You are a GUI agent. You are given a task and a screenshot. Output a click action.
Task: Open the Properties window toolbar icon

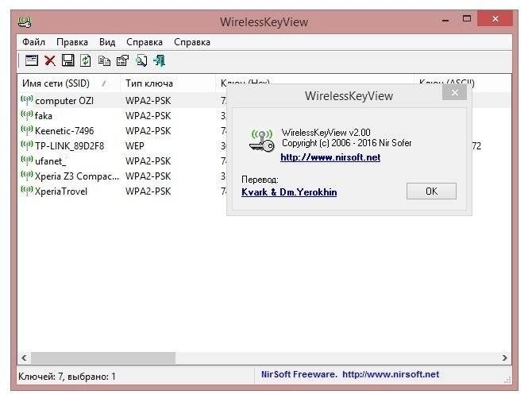pyautogui.click(x=32, y=60)
